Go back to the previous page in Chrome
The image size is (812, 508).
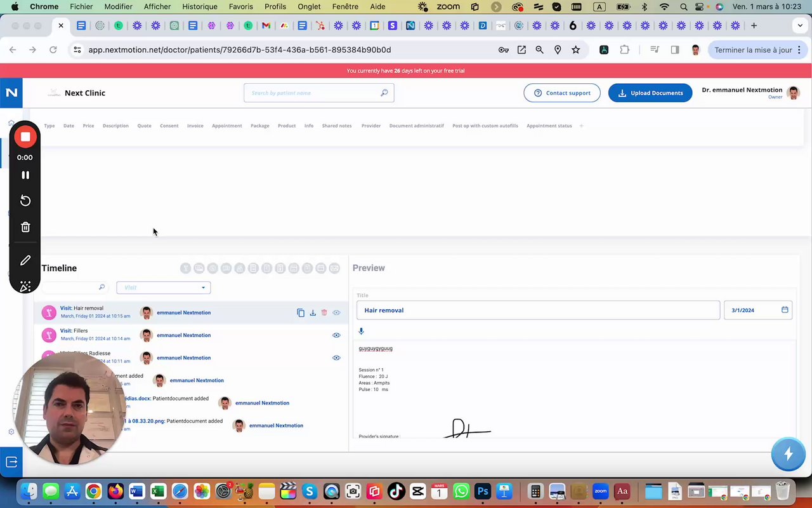(13, 50)
